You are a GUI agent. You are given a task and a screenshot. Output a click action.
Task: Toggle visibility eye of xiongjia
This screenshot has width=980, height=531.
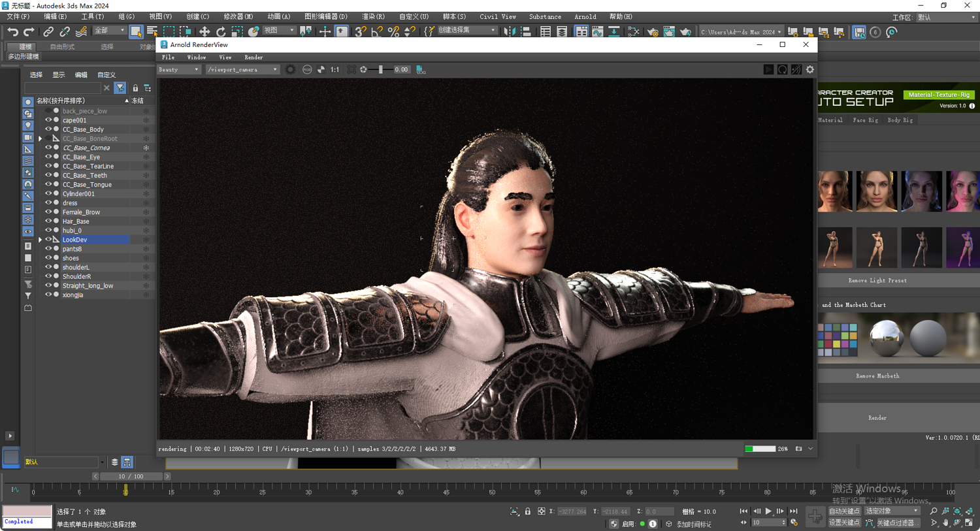coord(48,295)
